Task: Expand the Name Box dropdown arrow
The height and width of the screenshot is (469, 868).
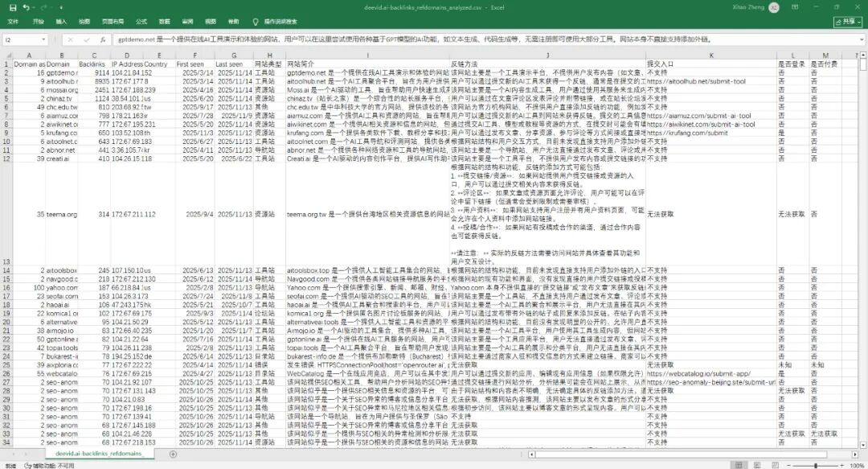Action: (x=43, y=40)
